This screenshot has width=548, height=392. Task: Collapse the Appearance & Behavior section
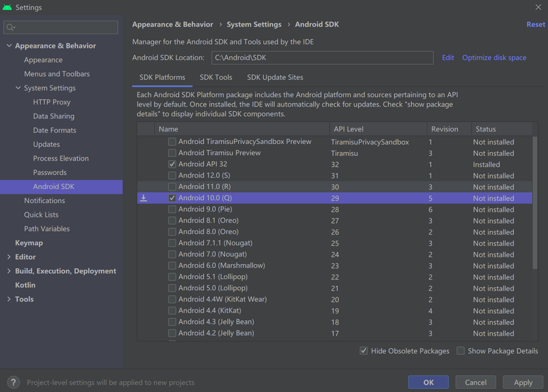pyautogui.click(x=9, y=46)
